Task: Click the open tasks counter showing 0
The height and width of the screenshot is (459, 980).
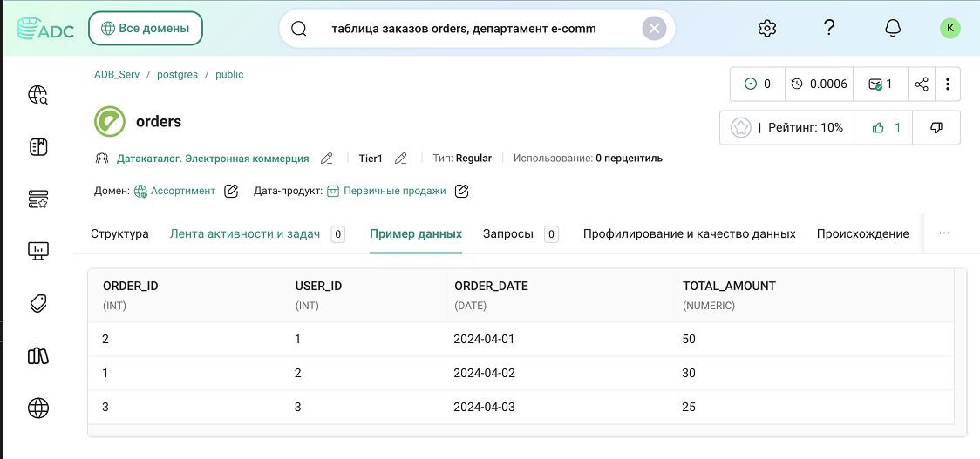Action: pos(758,84)
